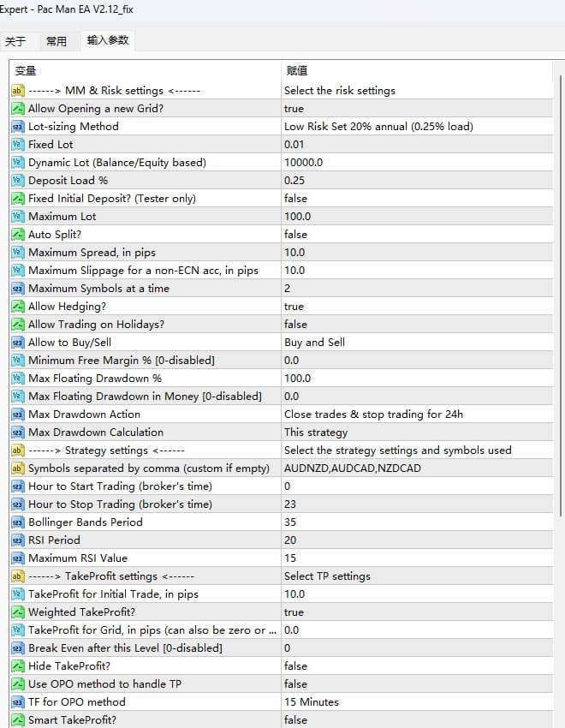Open the 常用 tab
The width and height of the screenshot is (565, 728).
[56, 41]
